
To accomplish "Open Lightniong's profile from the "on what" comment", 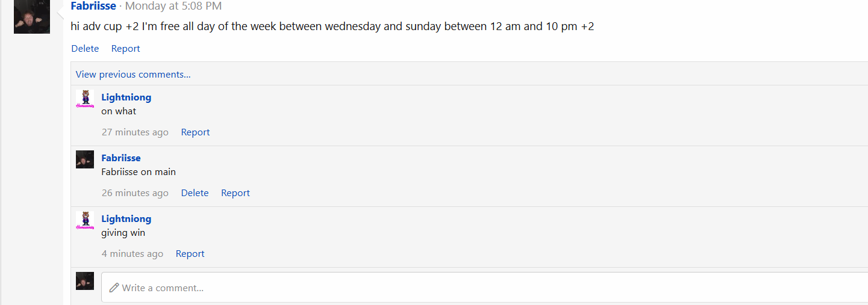I will (x=126, y=97).
